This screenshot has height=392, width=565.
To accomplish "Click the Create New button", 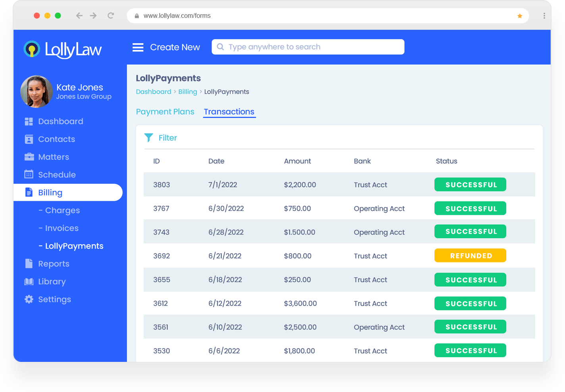I will click(175, 47).
